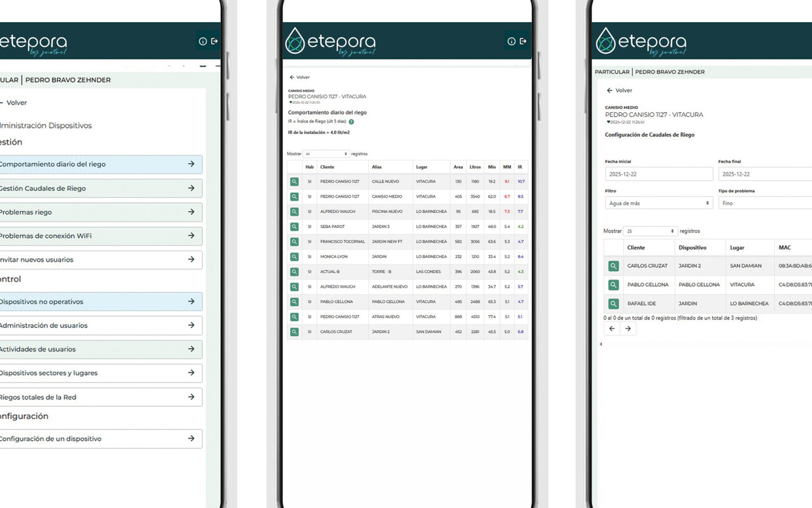Open the Mostrar 25 registros dropdown

[x=650, y=231]
